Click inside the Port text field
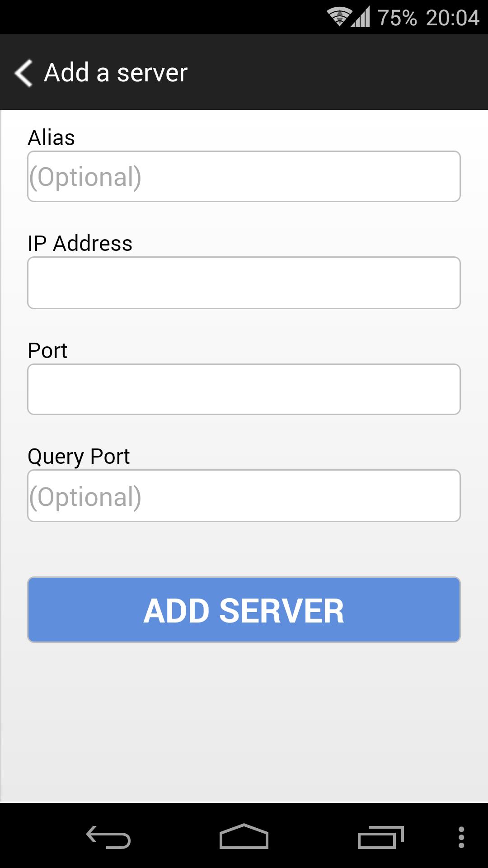488x868 pixels. pos(244,389)
